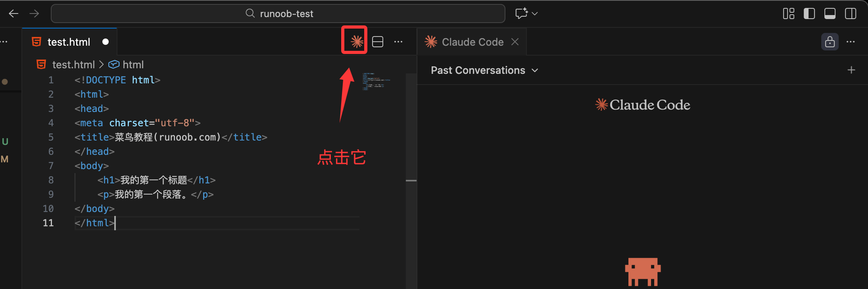The width and height of the screenshot is (868, 289).
Task: Click the lock icon in Claude panel
Action: (830, 42)
